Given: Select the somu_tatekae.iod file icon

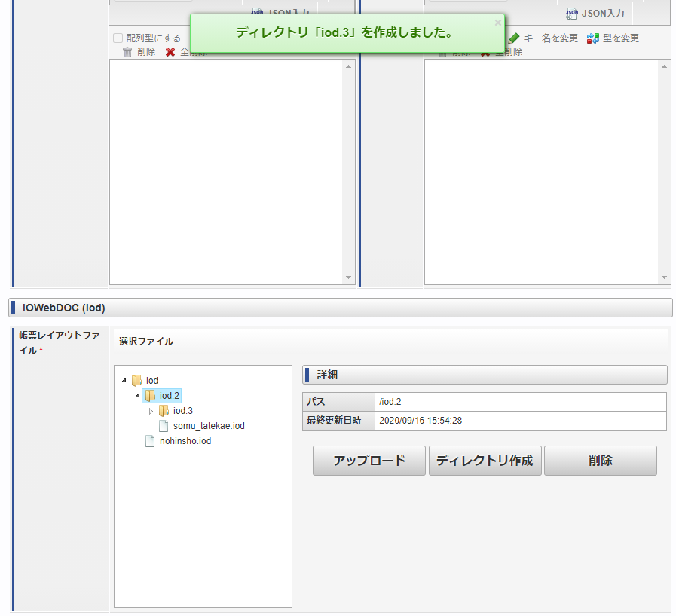Looking at the screenshot, I should click(164, 426).
